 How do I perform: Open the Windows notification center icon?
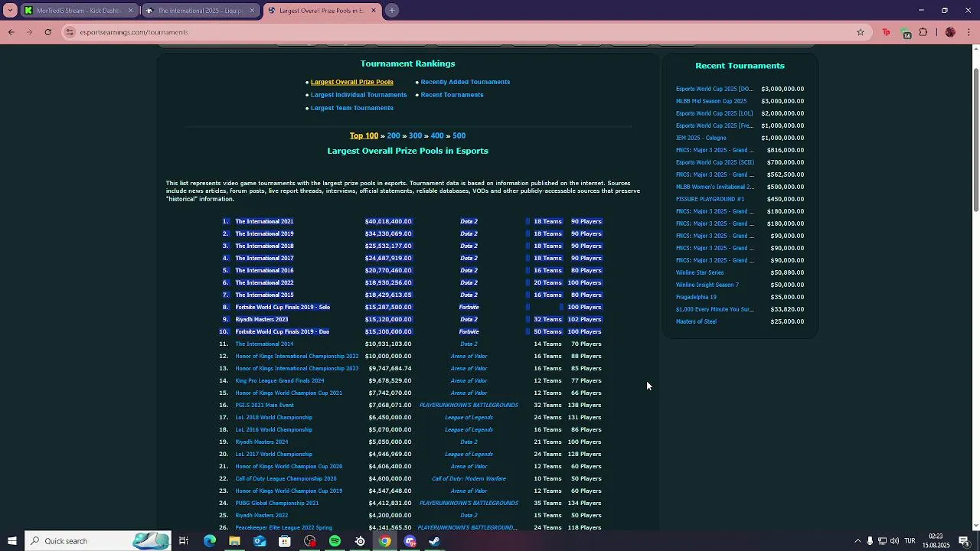click(964, 541)
